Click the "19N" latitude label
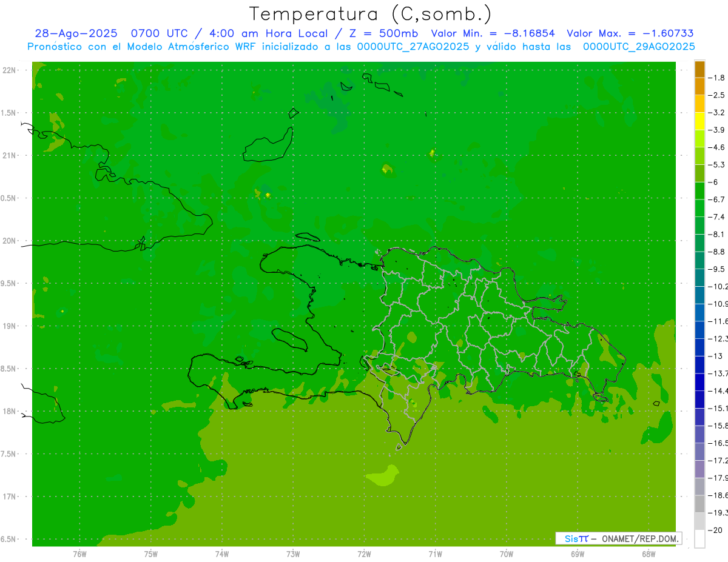Viewport: 728px width, 562px height. point(10,326)
